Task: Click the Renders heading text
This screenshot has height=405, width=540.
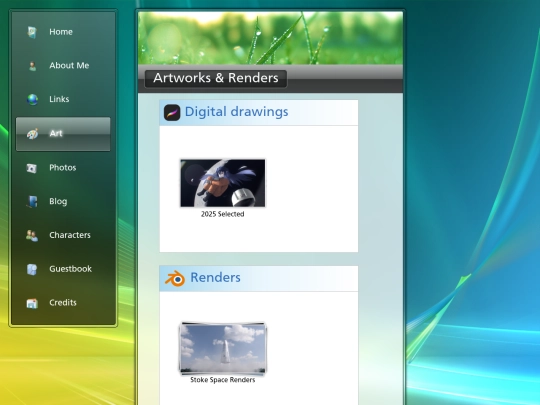Action: tap(215, 277)
